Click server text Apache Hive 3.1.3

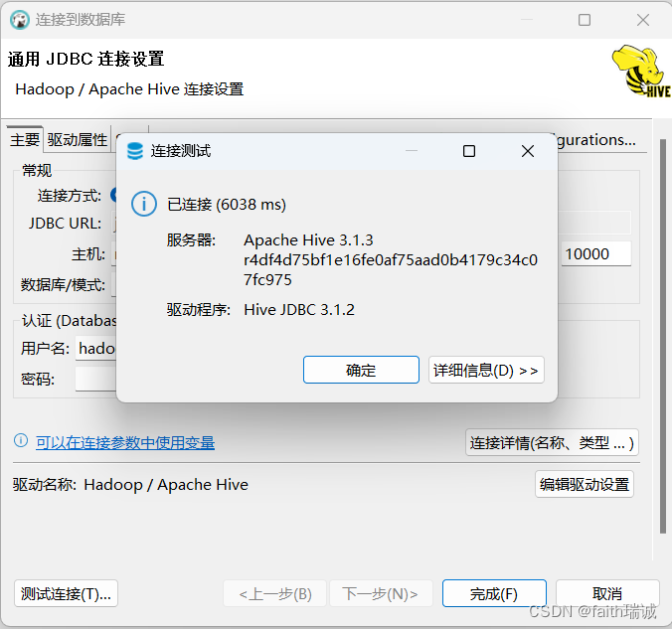[308, 239]
